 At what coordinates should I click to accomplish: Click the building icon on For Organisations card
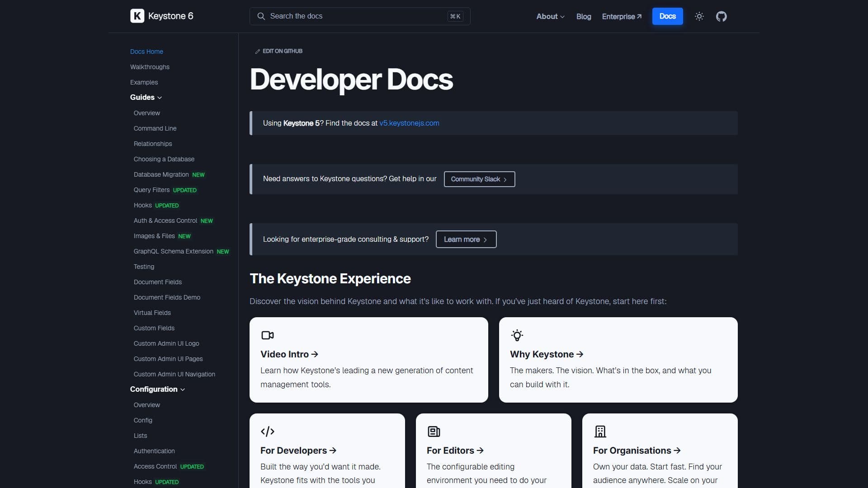click(x=600, y=432)
